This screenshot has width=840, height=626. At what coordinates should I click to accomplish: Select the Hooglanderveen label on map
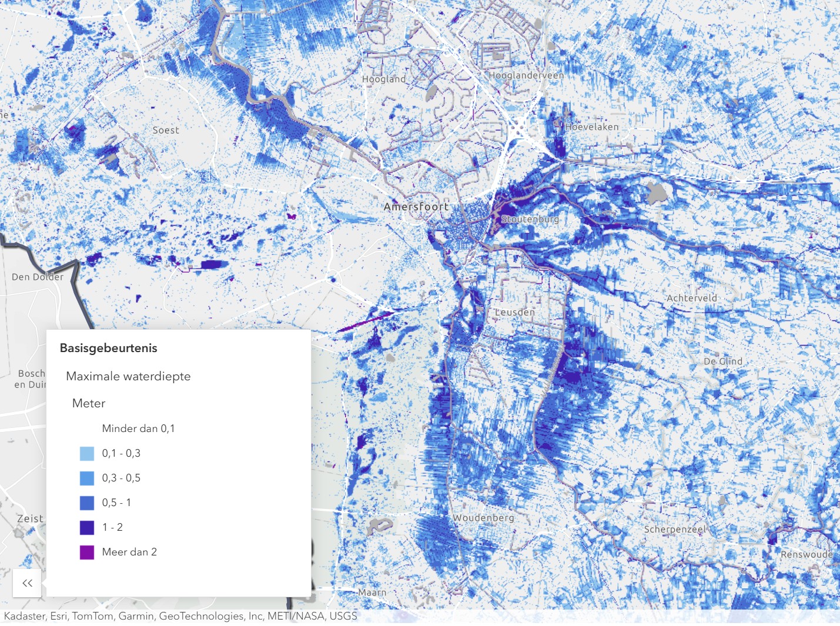[x=526, y=75]
